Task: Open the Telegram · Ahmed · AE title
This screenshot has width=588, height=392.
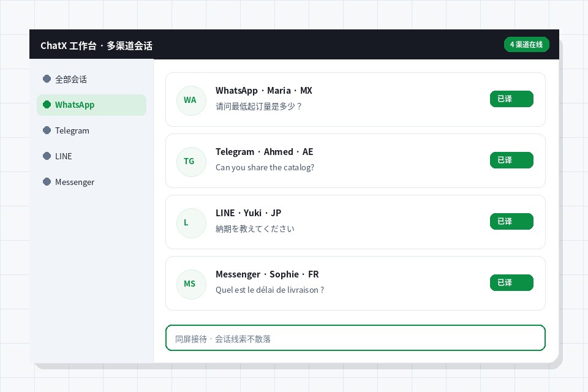Action: [265, 152]
